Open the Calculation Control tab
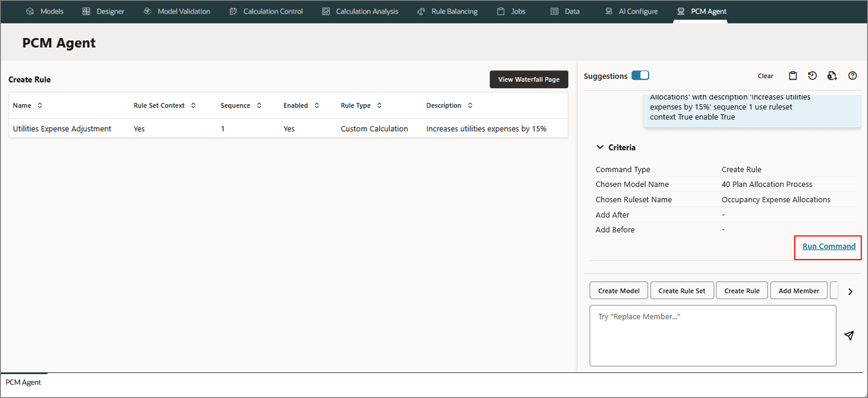Image resolution: width=868 pixels, height=398 pixels. click(266, 11)
